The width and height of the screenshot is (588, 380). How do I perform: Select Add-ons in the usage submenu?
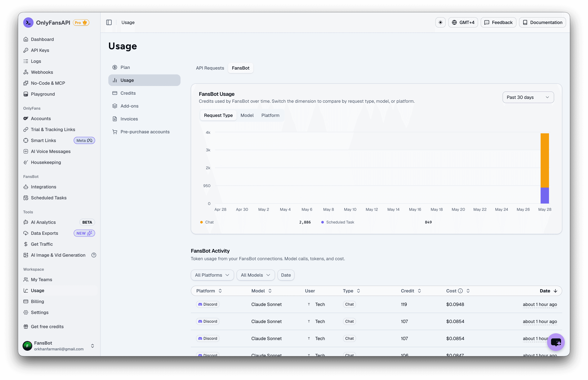coord(144,106)
